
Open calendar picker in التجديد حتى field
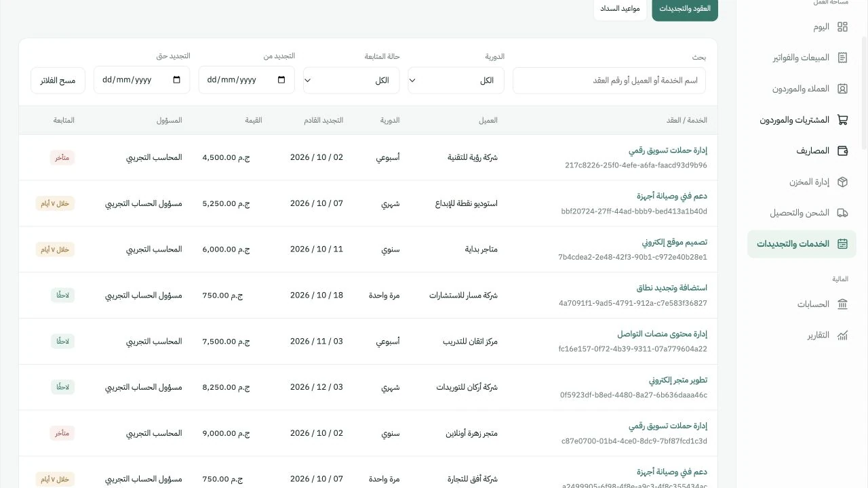pos(177,80)
